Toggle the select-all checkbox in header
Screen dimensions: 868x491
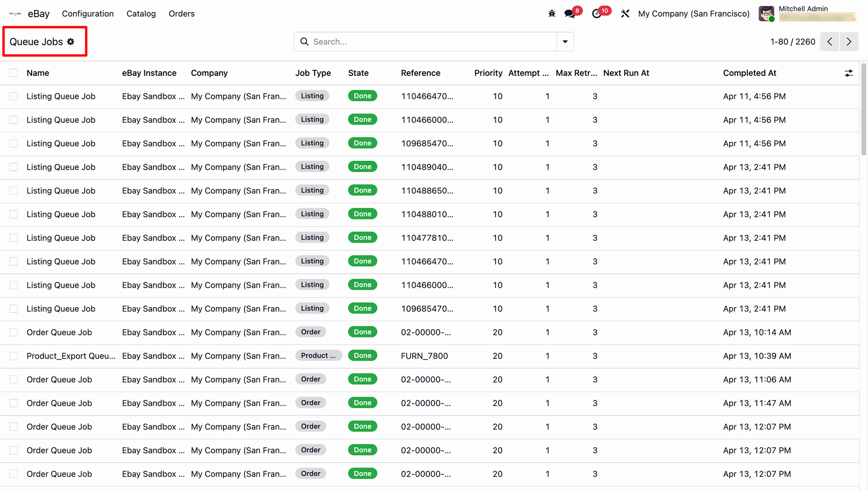coord(14,73)
